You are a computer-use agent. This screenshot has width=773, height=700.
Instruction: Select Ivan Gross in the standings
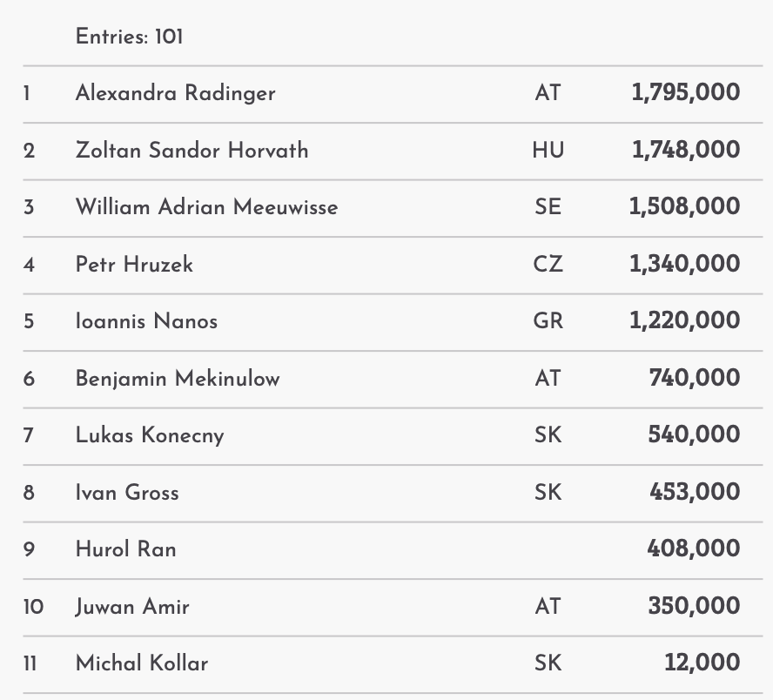tap(127, 493)
